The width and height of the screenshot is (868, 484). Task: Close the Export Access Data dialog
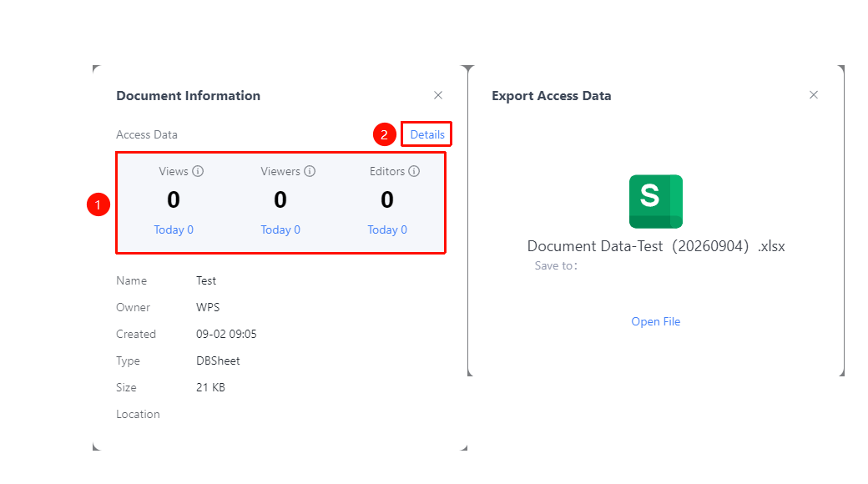click(814, 94)
